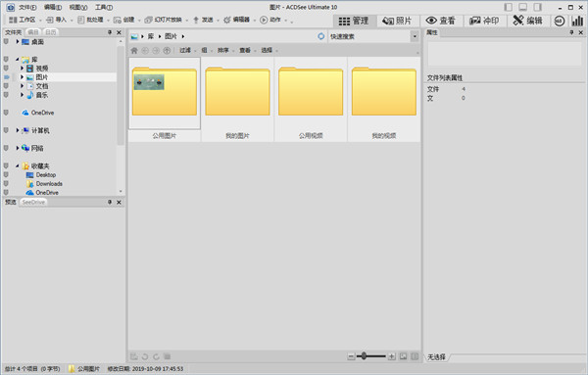This screenshot has width=588, height=375.
Task: Click the refresh icon next to quick search
Action: click(x=321, y=36)
